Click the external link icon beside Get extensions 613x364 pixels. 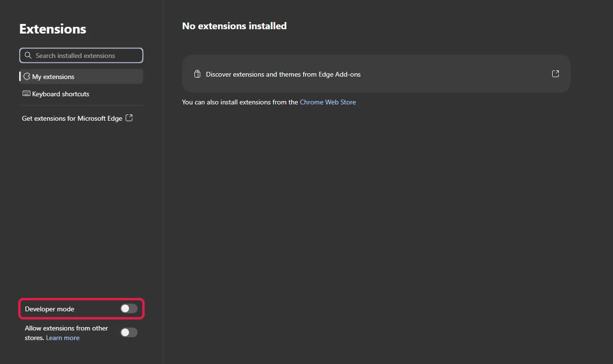point(129,118)
